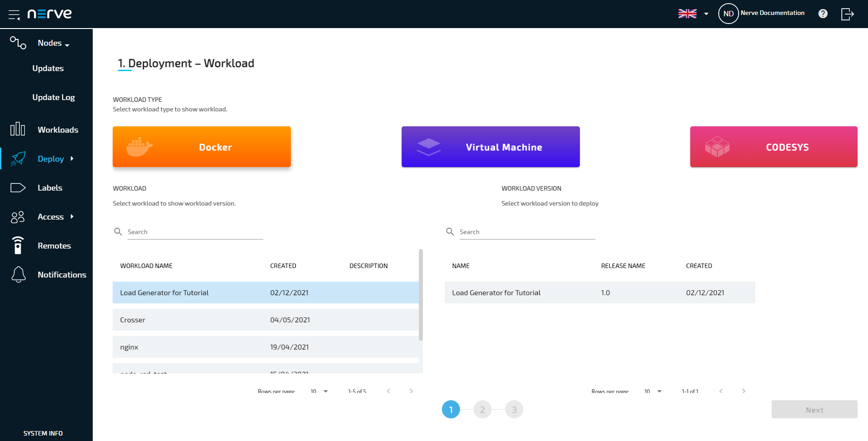Choose the Virtual Machine workload type
Image resolution: width=868 pixels, height=441 pixels.
tap(490, 147)
